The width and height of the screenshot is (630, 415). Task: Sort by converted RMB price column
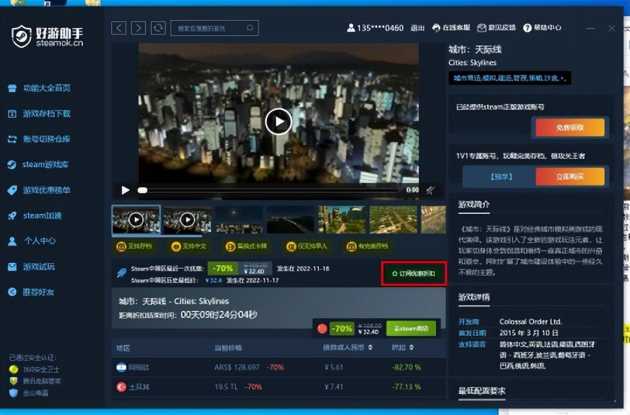pyautogui.click(x=348, y=348)
